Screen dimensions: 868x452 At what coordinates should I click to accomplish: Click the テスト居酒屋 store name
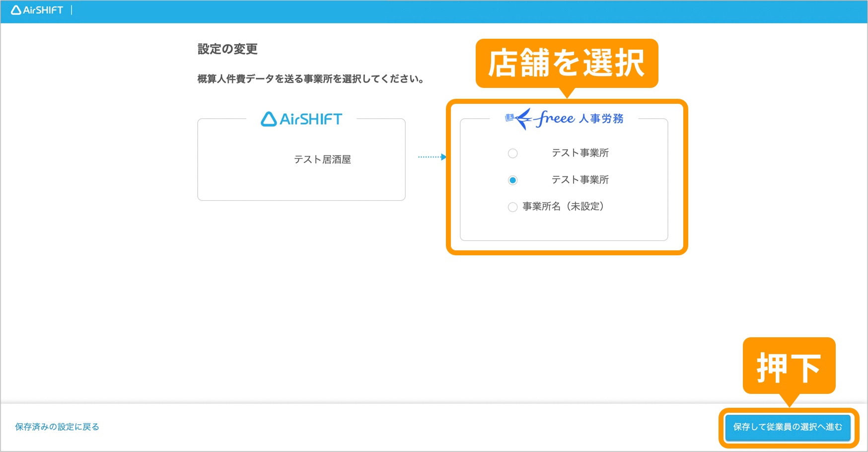pyautogui.click(x=322, y=159)
